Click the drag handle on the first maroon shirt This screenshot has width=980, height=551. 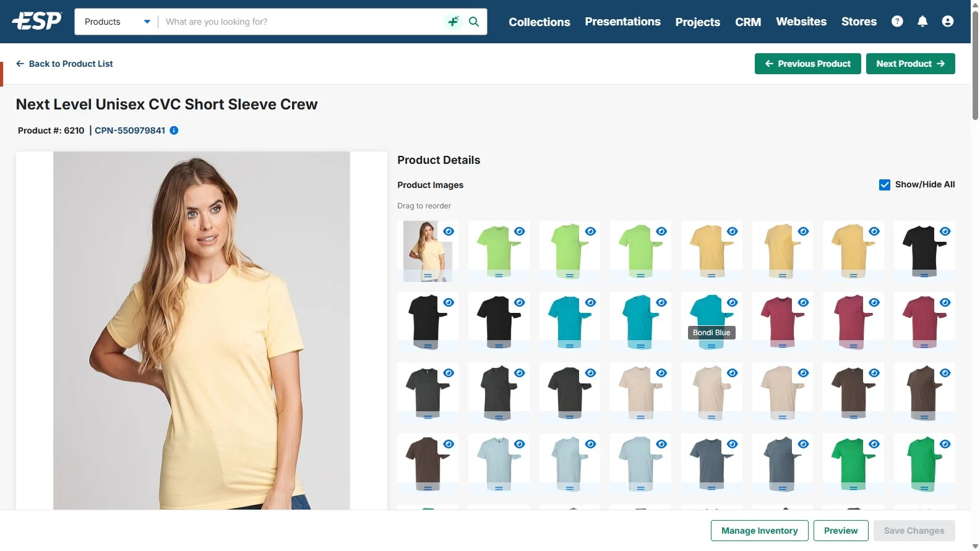coord(783,346)
